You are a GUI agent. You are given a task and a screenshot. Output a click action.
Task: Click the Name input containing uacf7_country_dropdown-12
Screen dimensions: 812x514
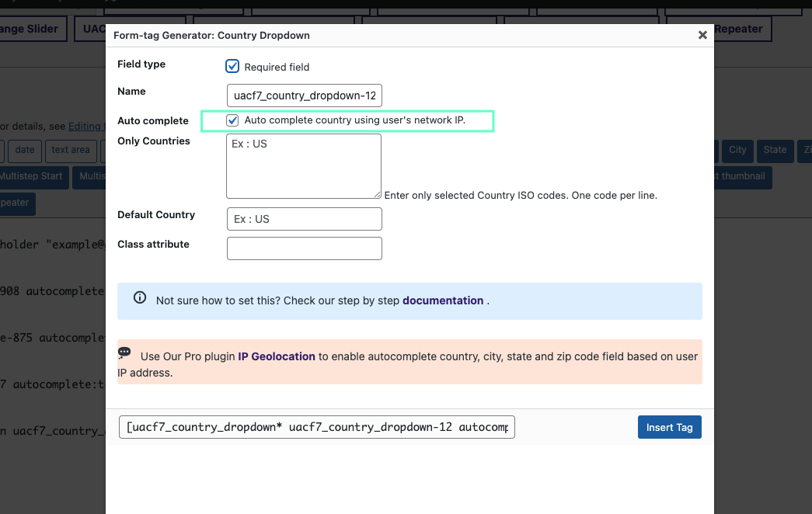tap(304, 96)
